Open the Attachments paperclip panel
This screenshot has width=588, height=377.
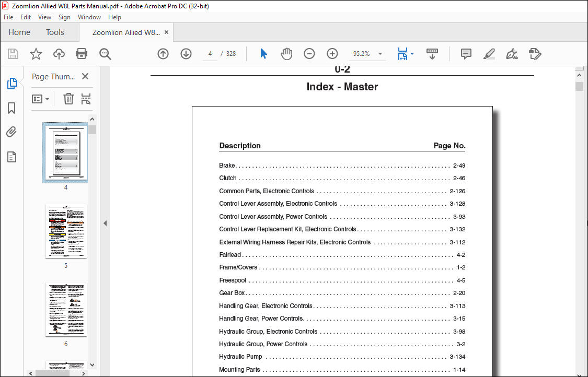coord(11,132)
